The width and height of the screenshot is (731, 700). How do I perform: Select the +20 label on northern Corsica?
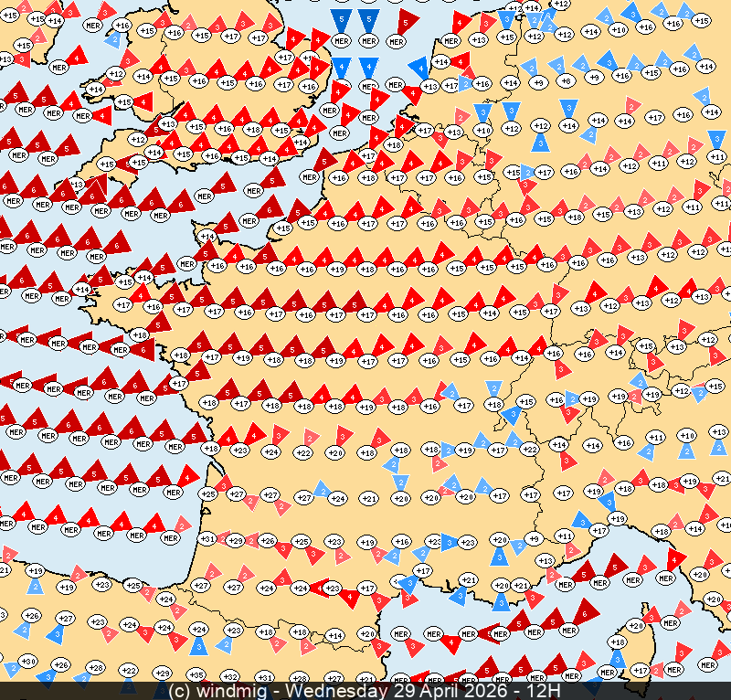(637, 626)
